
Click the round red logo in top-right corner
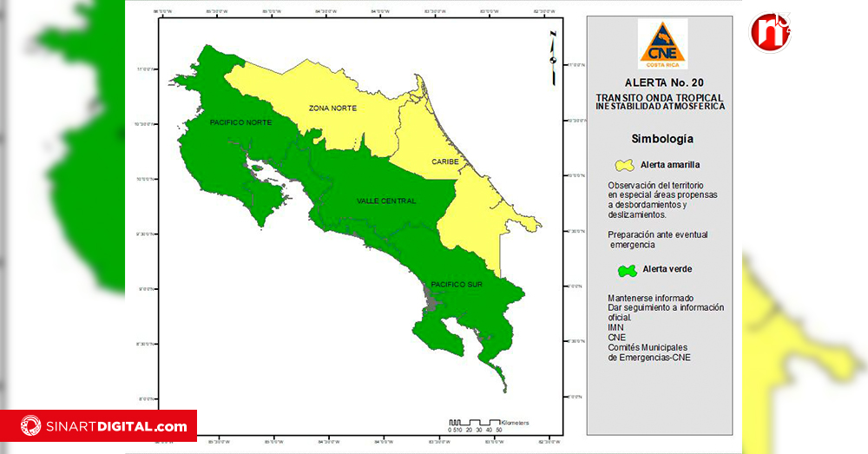(771, 33)
